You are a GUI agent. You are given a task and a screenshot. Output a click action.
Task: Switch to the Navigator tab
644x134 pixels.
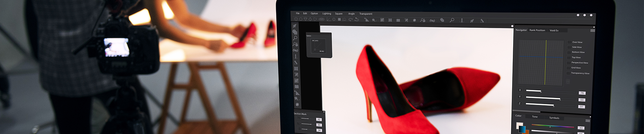(x=521, y=30)
